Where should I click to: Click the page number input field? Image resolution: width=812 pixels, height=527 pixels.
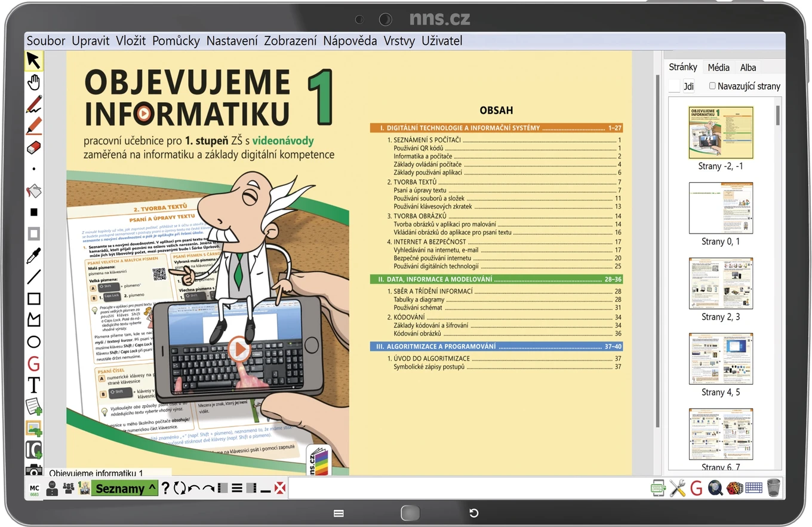pos(674,86)
